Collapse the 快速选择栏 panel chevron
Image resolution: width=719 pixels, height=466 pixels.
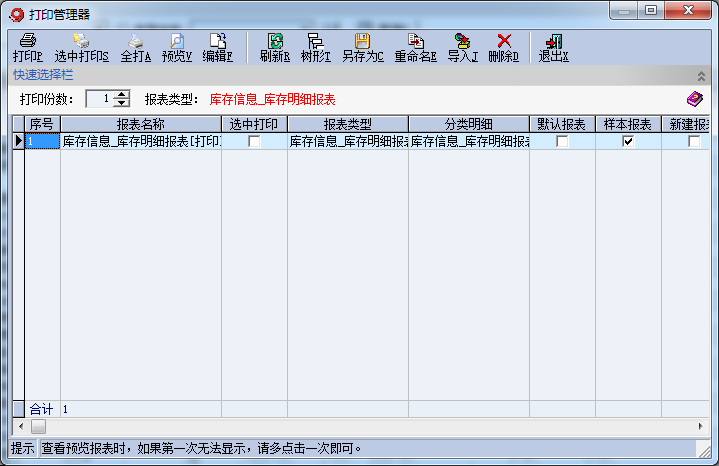click(x=701, y=75)
